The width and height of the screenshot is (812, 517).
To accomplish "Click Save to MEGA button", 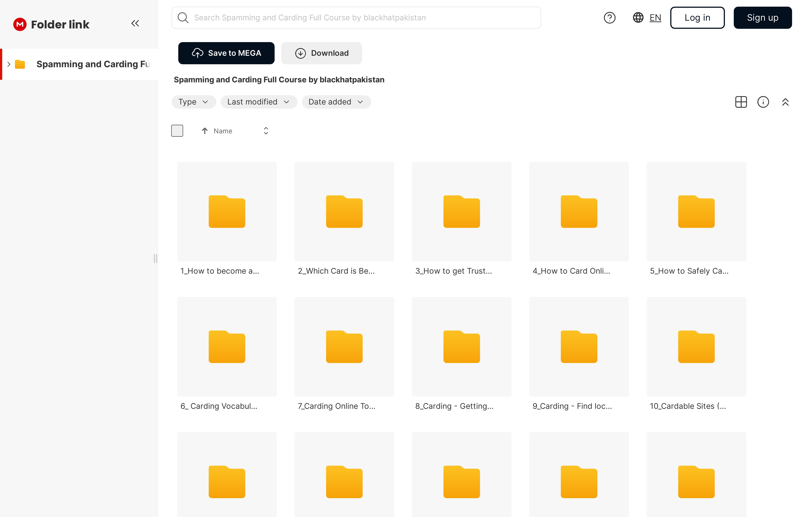I will click(226, 53).
